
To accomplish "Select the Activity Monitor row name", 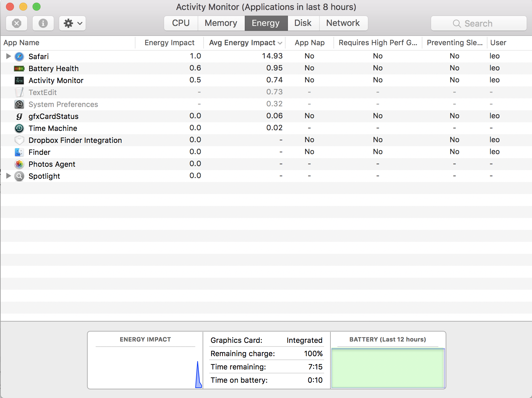I will point(56,80).
